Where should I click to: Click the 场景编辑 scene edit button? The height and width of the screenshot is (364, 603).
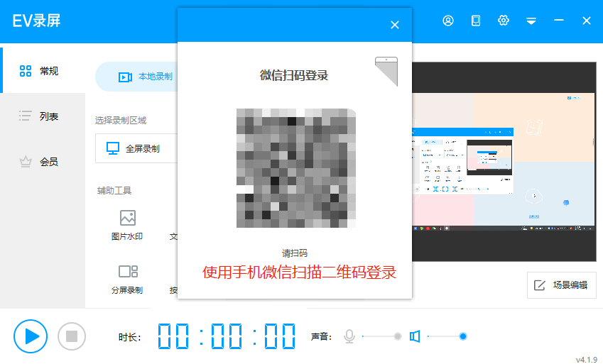pyautogui.click(x=562, y=285)
